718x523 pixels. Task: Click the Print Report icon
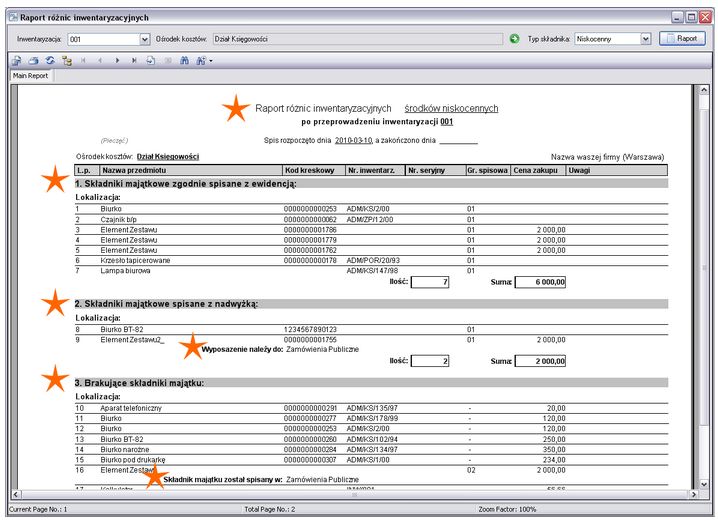click(x=35, y=61)
